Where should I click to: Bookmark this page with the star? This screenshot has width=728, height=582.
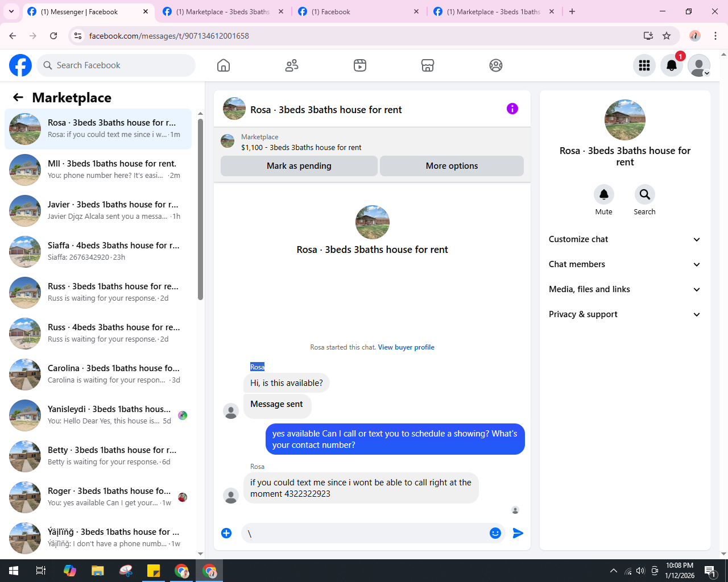[x=667, y=36]
